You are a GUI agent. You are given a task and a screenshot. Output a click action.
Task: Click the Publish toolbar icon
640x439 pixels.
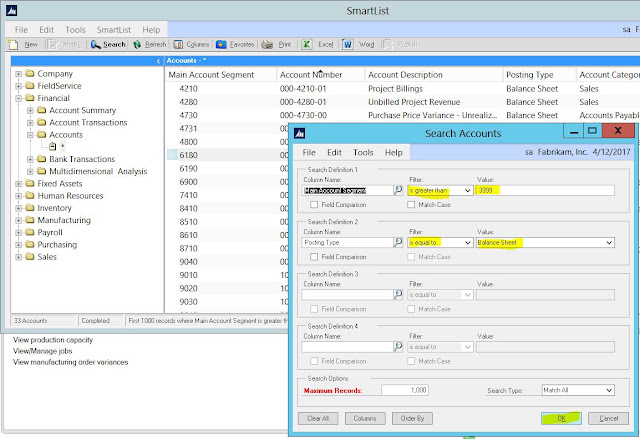tap(388, 44)
